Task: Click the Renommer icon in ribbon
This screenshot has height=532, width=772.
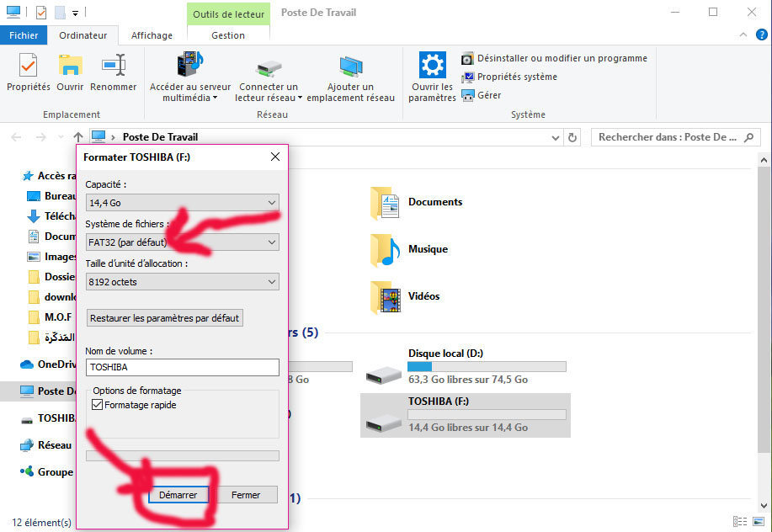Action: coord(113,66)
